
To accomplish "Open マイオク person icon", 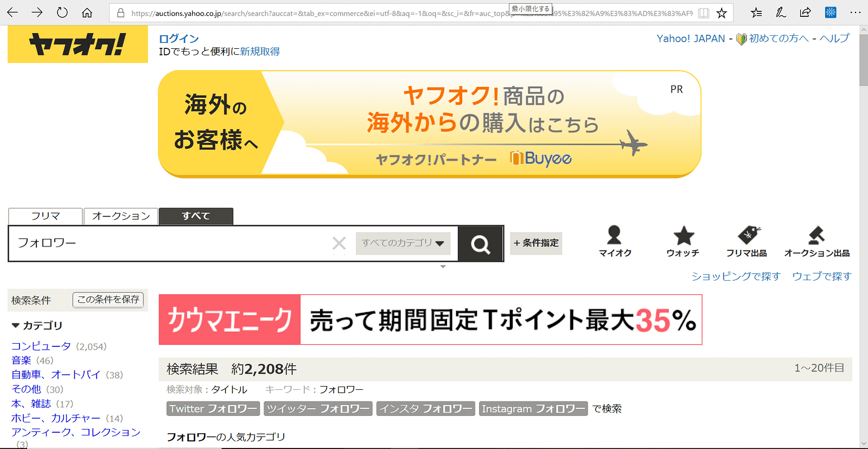I will (614, 236).
